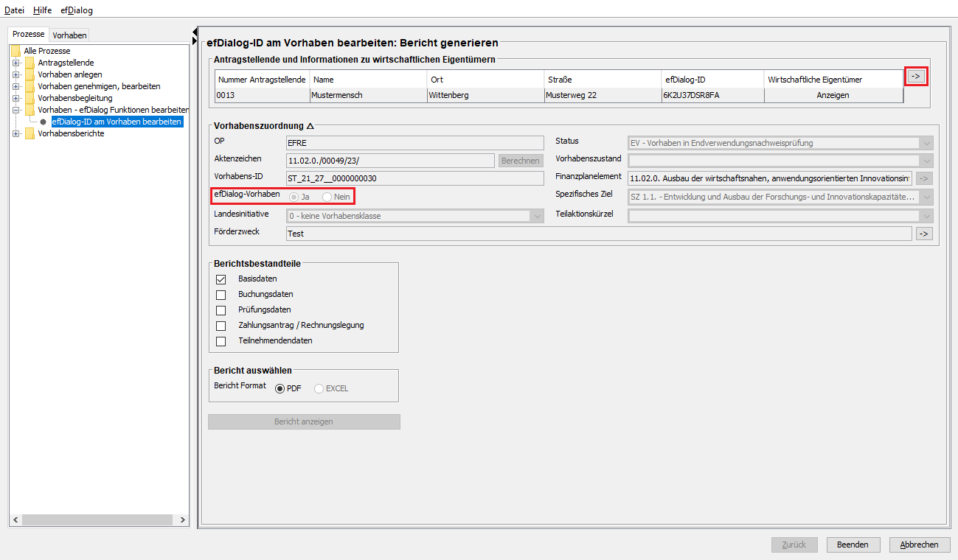Expand the Antragstellende tree node
The image size is (958, 560).
[x=15, y=63]
